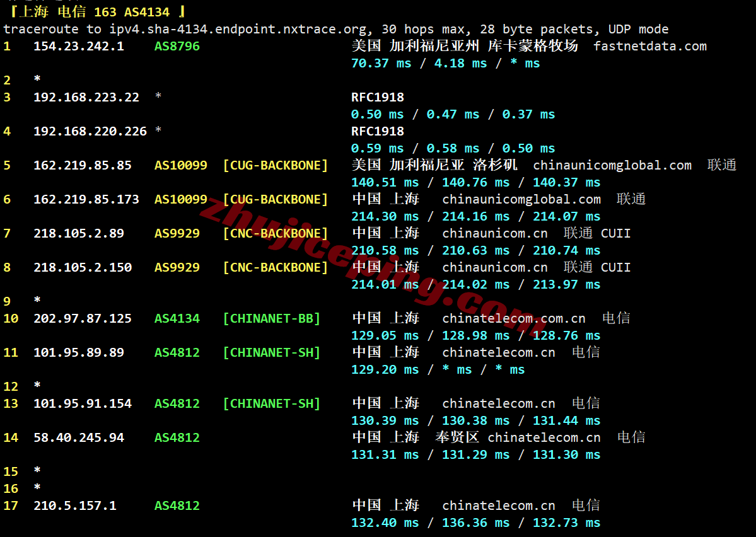The height and width of the screenshot is (537, 756).
Task: Click the 129.20 ms latency value
Action: 385,370
